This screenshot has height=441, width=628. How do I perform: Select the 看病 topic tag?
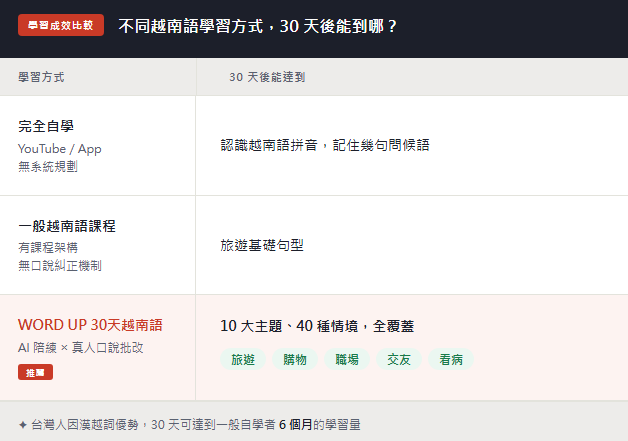click(451, 359)
